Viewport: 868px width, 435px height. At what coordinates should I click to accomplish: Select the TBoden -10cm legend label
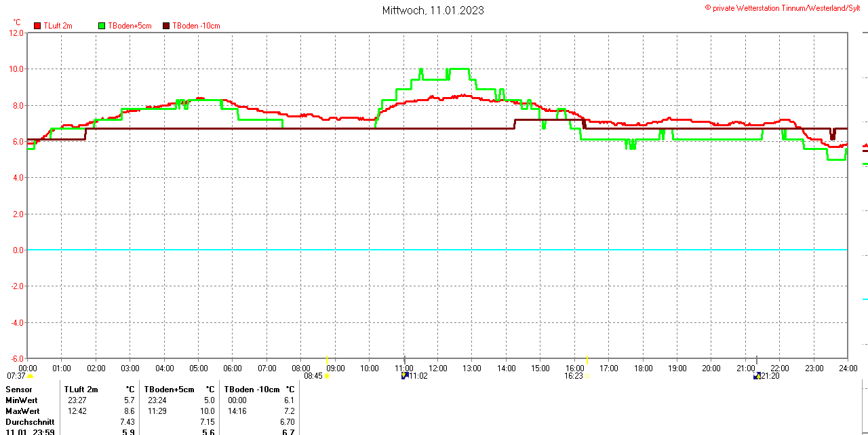click(x=196, y=26)
